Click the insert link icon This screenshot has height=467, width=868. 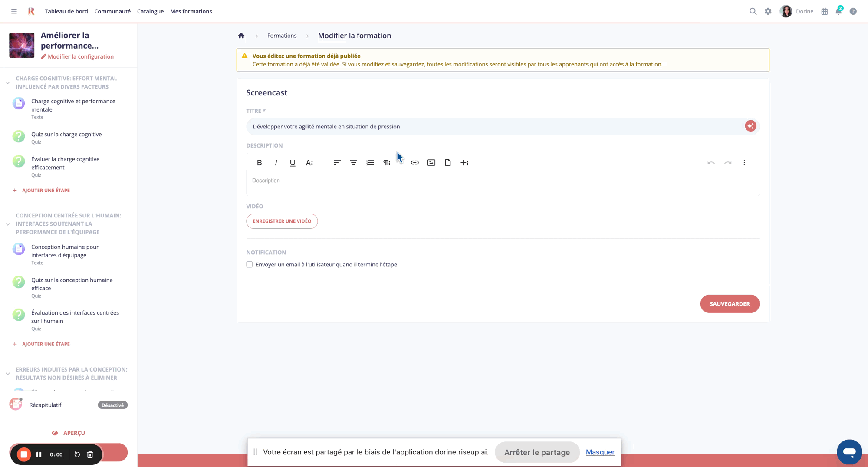click(x=414, y=163)
